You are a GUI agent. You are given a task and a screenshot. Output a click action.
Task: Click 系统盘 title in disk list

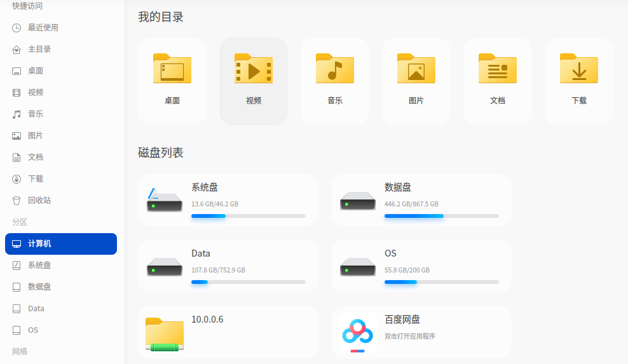(x=205, y=187)
